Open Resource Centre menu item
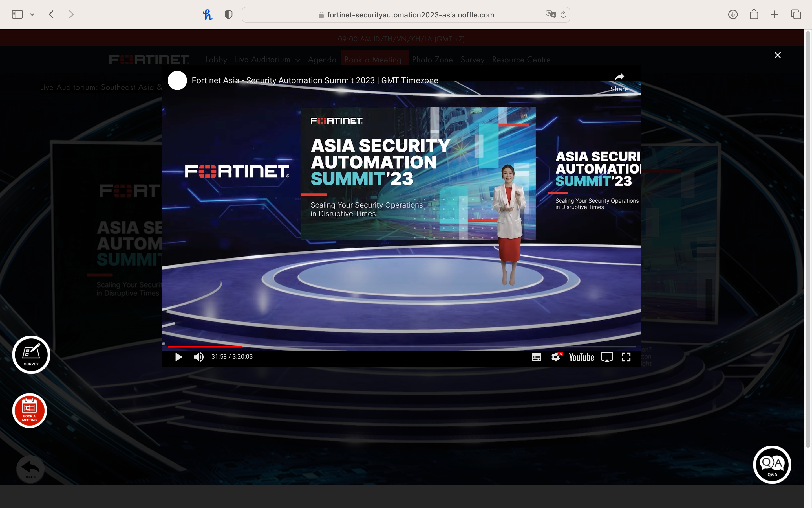 521,60
